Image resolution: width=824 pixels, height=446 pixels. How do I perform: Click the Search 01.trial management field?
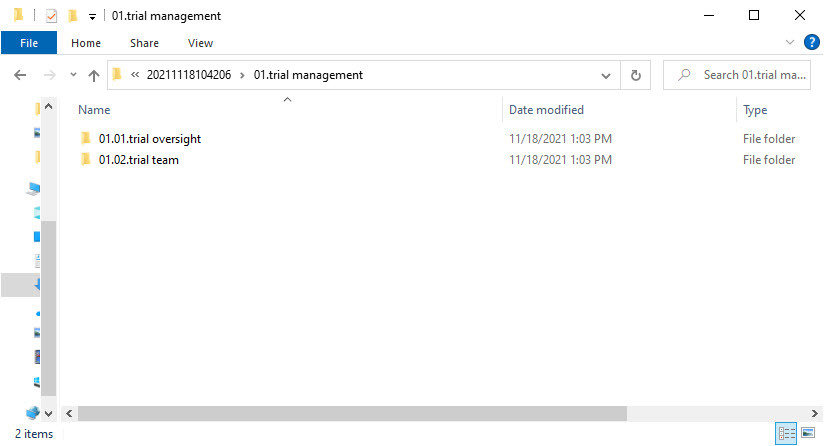pyautogui.click(x=752, y=75)
